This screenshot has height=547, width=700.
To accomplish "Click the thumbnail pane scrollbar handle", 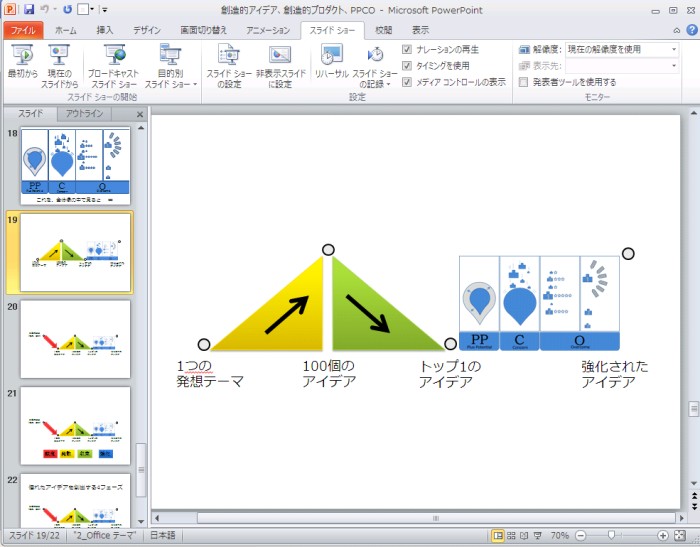I will (141, 470).
